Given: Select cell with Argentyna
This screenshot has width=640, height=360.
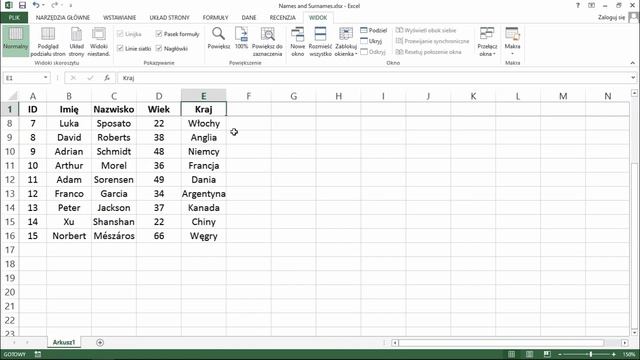Looking at the screenshot, I should tap(204, 193).
